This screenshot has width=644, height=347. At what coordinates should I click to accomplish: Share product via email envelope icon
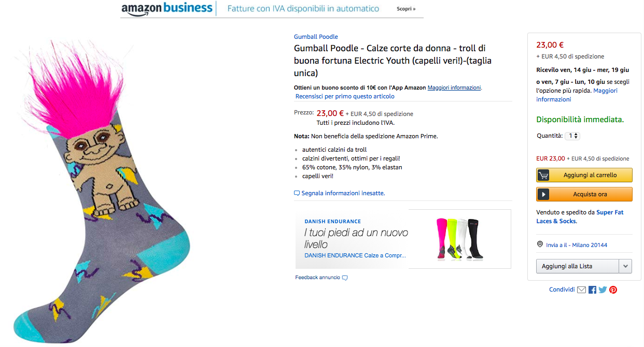pyautogui.click(x=581, y=290)
